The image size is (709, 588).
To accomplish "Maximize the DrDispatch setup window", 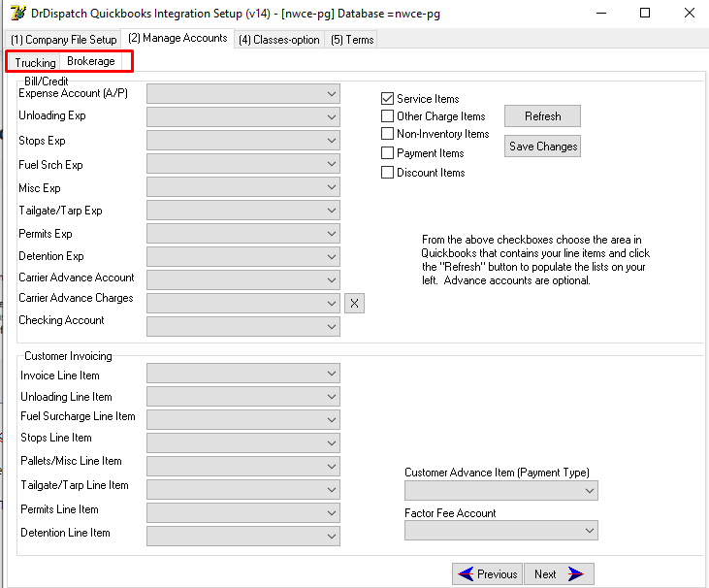I will click(x=645, y=14).
